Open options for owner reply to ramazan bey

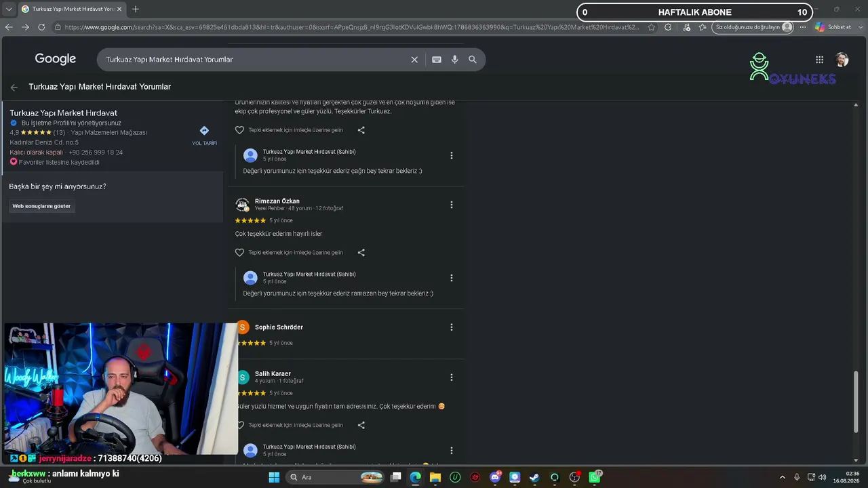point(452,278)
